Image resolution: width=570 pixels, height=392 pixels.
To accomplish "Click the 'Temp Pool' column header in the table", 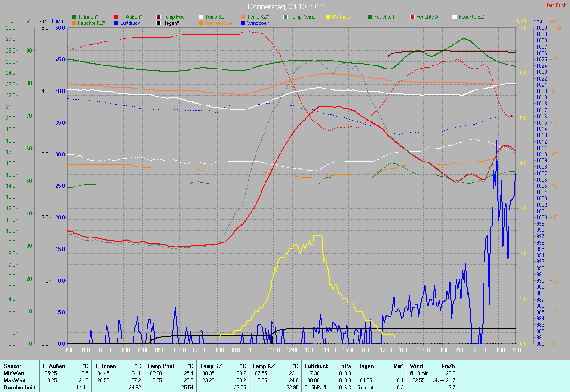I will [x=160, y=366].
